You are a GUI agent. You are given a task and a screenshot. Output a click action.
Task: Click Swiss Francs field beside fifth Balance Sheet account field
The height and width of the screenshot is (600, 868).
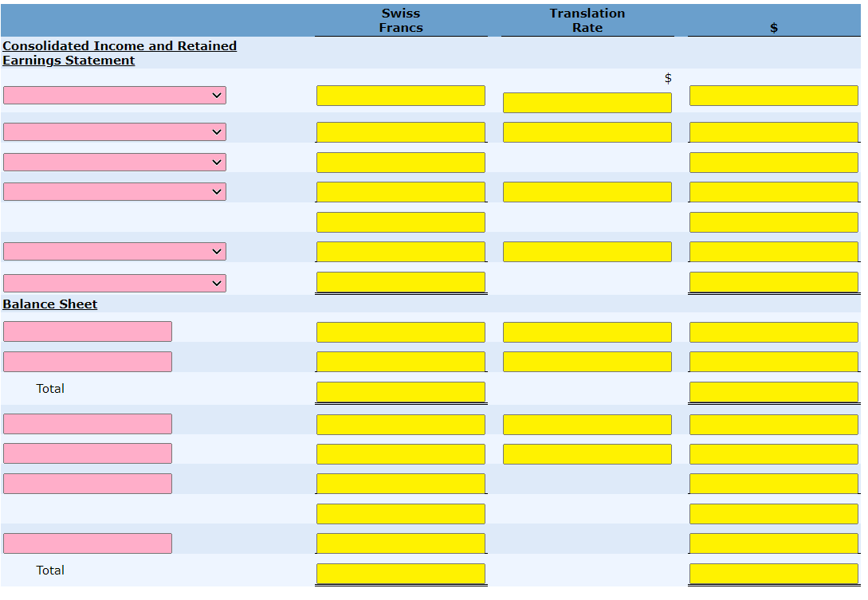click(401, 484)
